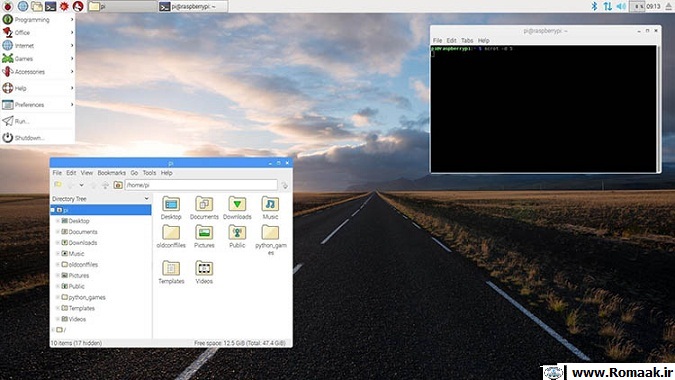Open the Office menu category
Screen dimensions: 675x380
37,32
